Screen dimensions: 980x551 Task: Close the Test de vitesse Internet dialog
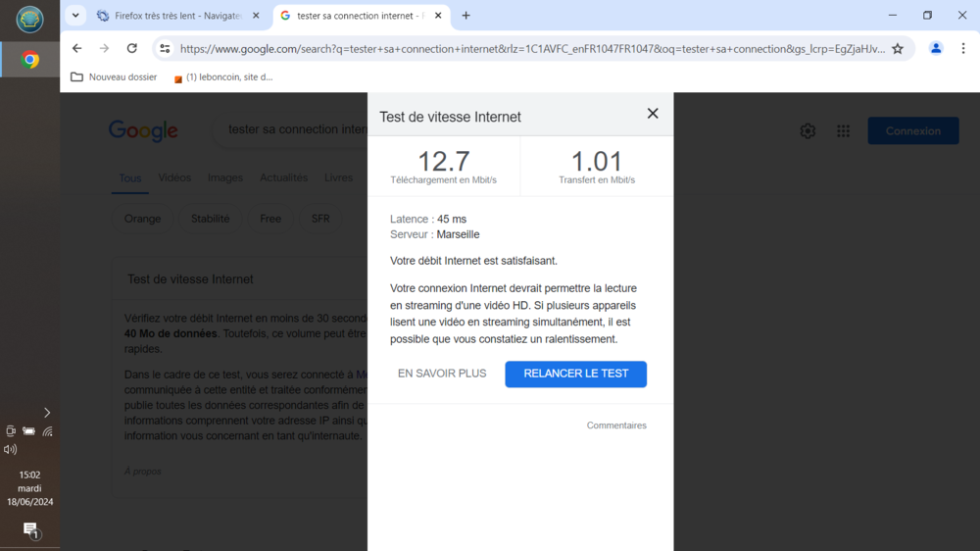click(x=653, y=114)
